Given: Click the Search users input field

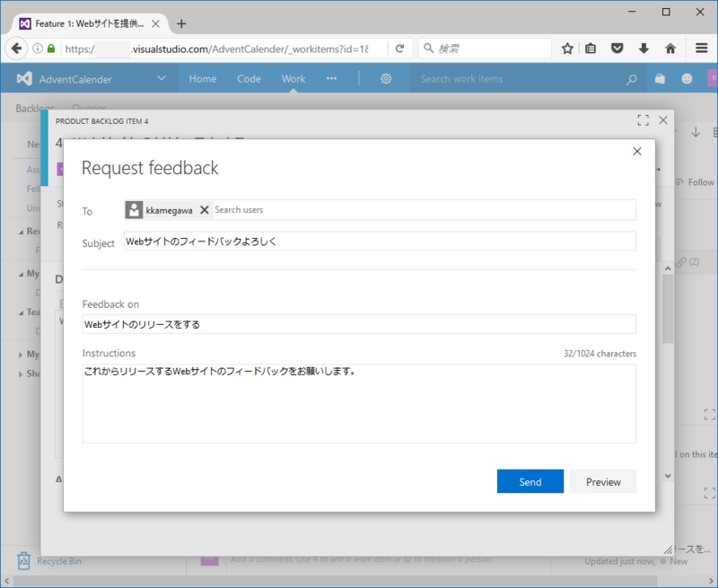Looking at the screenshot, I should [x=424, y=210].
